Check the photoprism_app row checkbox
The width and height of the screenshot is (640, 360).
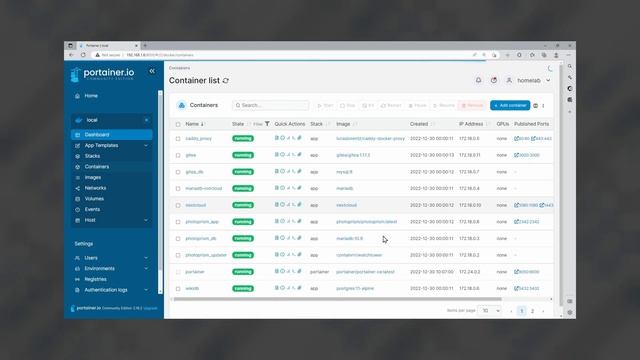pos(178,222)
